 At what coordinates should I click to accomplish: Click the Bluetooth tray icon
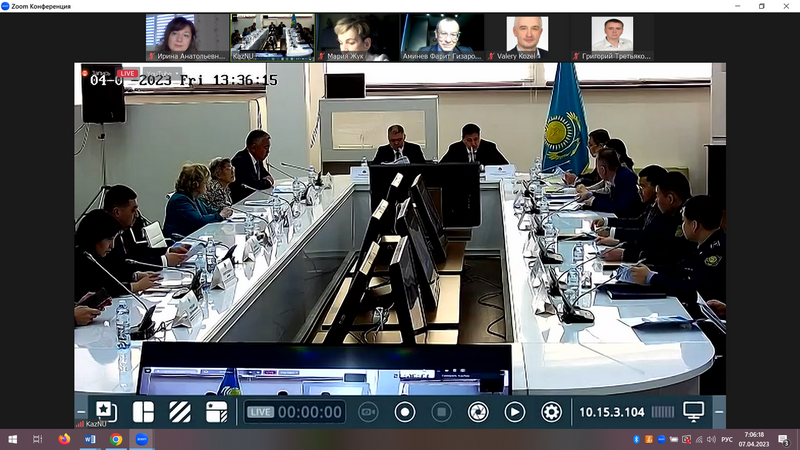tap(636, 439)
